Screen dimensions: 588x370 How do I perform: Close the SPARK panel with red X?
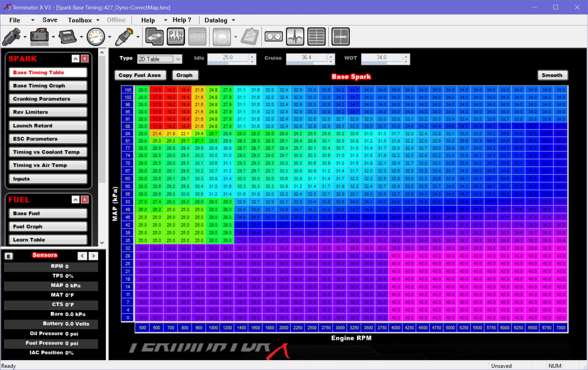(x=85, y=58)
